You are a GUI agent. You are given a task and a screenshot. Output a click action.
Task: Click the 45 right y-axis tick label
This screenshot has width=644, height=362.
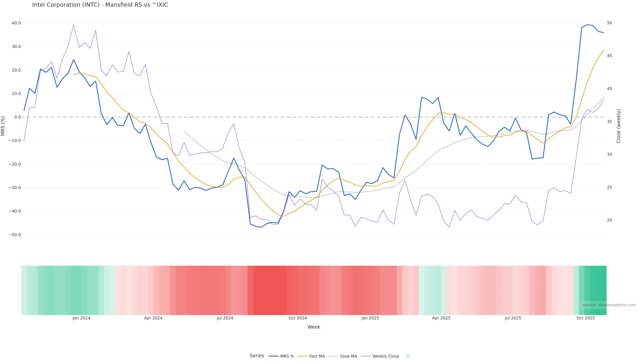(x=609, y=56)
